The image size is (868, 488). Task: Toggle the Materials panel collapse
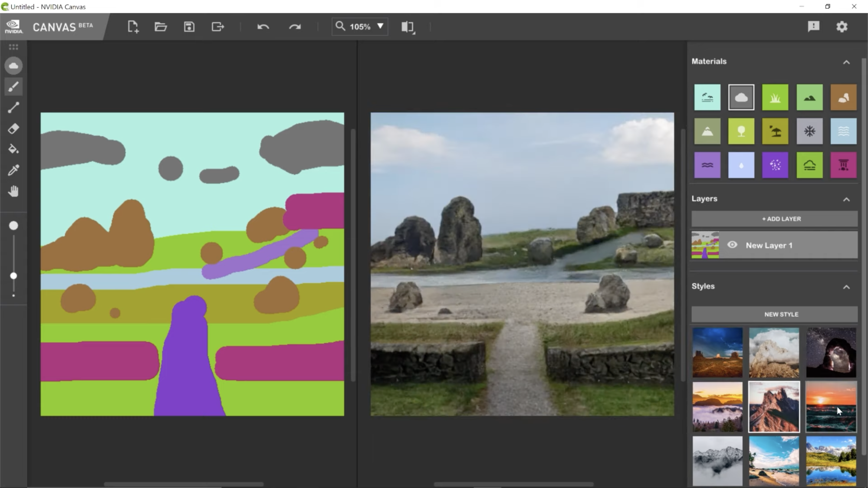coord(847,61)
